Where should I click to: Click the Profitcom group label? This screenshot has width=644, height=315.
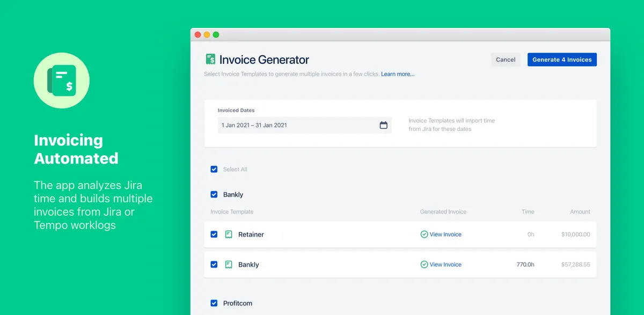(x=238, y=303)
